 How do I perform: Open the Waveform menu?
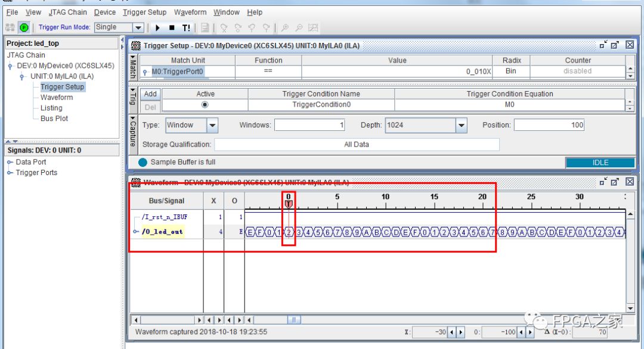point(190,13)
